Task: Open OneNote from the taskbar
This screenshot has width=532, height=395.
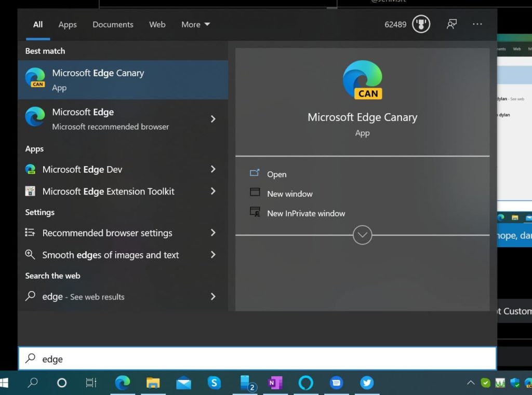Action: [x=275, y=383]
